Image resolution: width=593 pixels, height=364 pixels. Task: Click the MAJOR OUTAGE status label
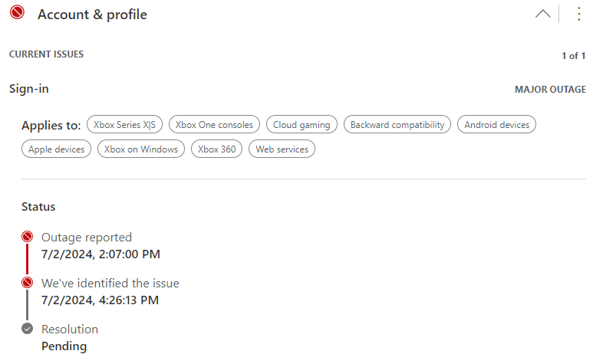pyautogui.click(x=550, y=90)
